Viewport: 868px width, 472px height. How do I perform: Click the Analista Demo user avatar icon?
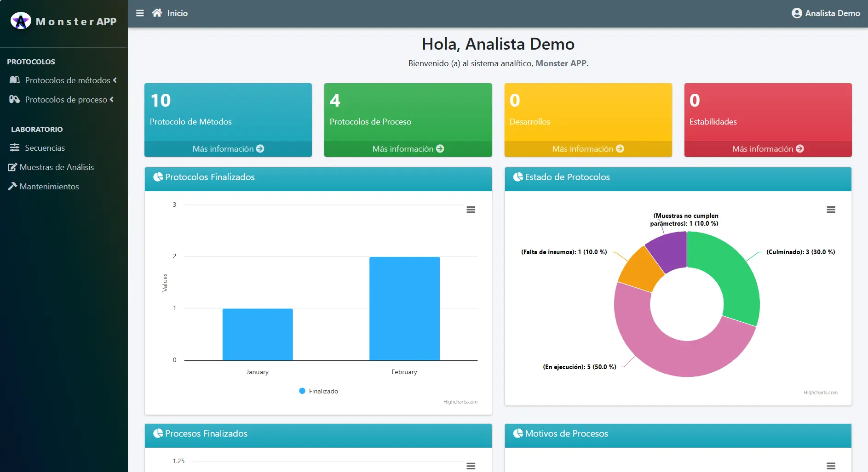point(796,13)
